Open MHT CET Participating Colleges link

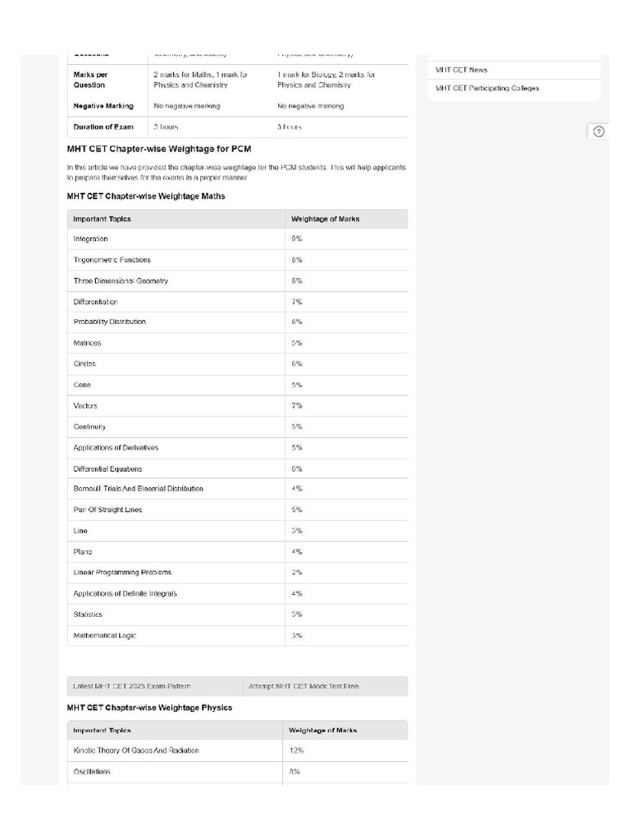[487, 88]
